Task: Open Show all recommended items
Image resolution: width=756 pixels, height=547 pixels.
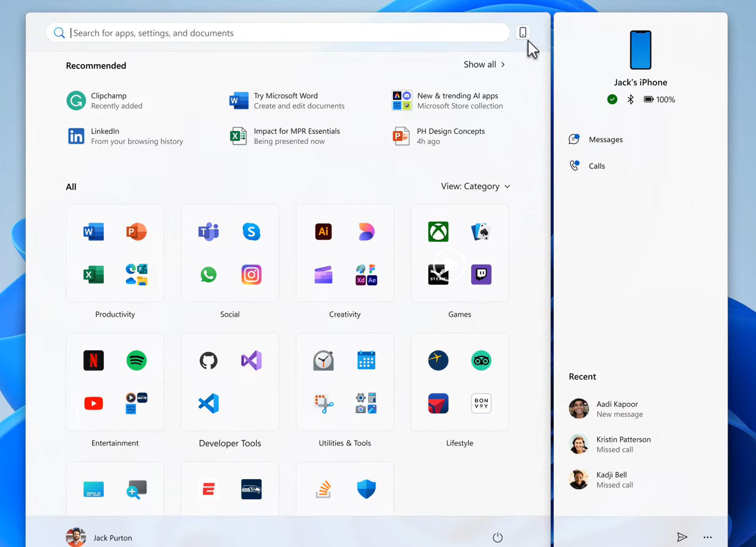Action: tap(484, 64)
